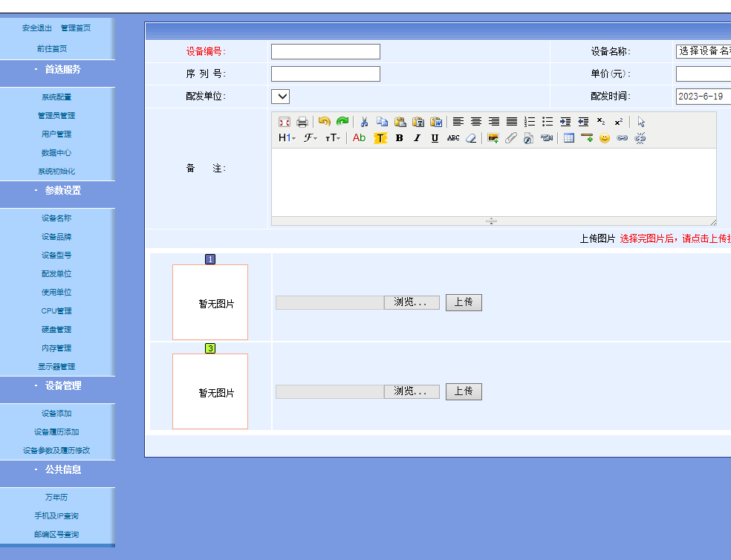Insert a hyperlink with chain icon
This screenshot has height=560, width=731.
(623, 138)
